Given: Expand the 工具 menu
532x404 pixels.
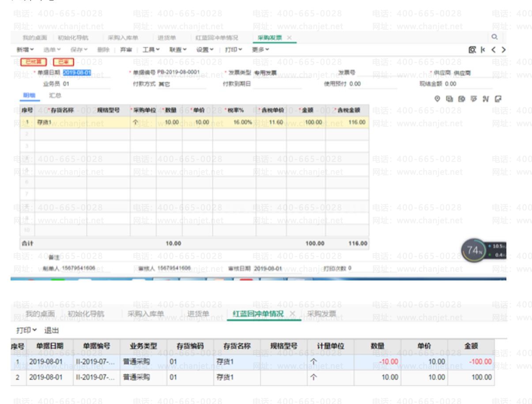Looking at the screenshot, I should click(152, 49).
